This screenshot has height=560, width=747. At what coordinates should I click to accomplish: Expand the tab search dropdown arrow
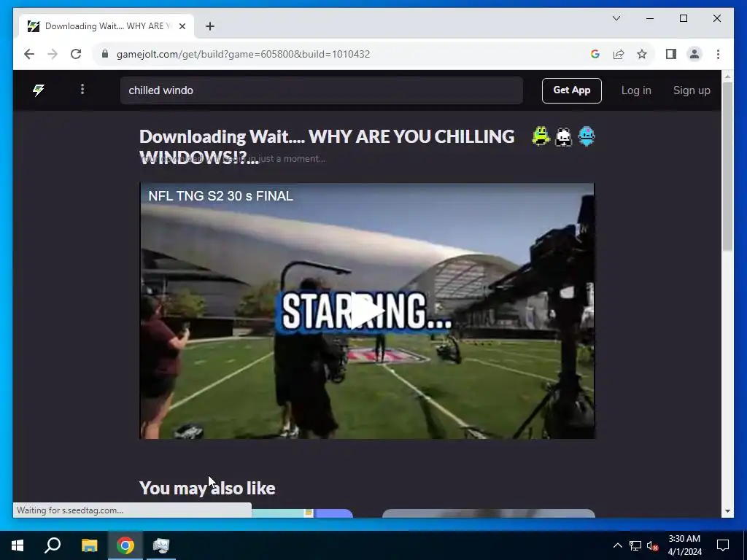point(616,18)
